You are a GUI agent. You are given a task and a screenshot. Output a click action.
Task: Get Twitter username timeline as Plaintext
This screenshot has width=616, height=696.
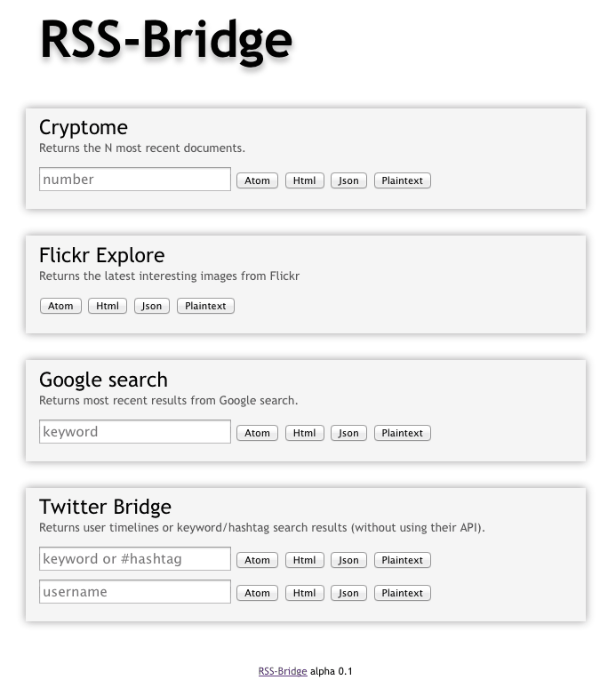pos(403,593)
